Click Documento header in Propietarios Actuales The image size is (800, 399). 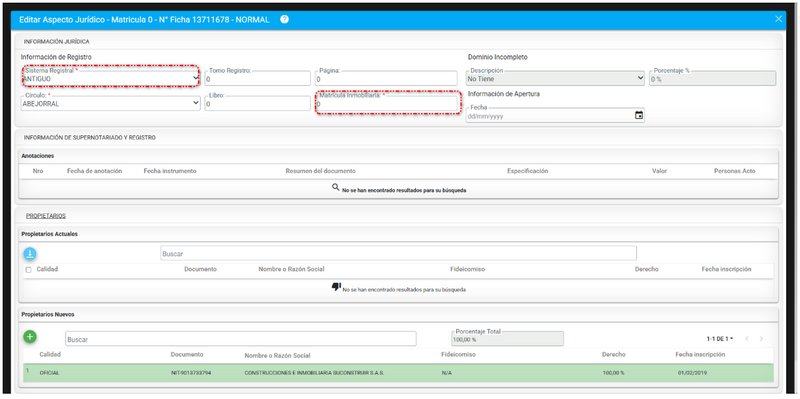point(201,269)
